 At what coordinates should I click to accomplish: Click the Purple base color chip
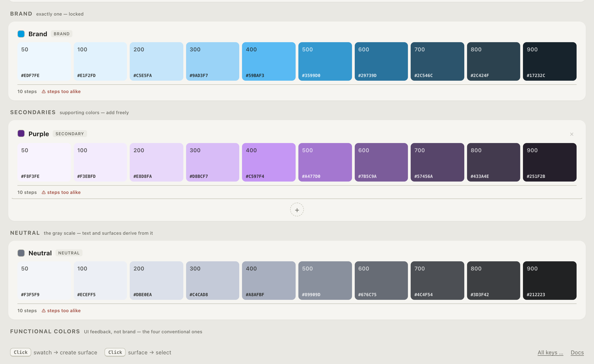(21, 134)
